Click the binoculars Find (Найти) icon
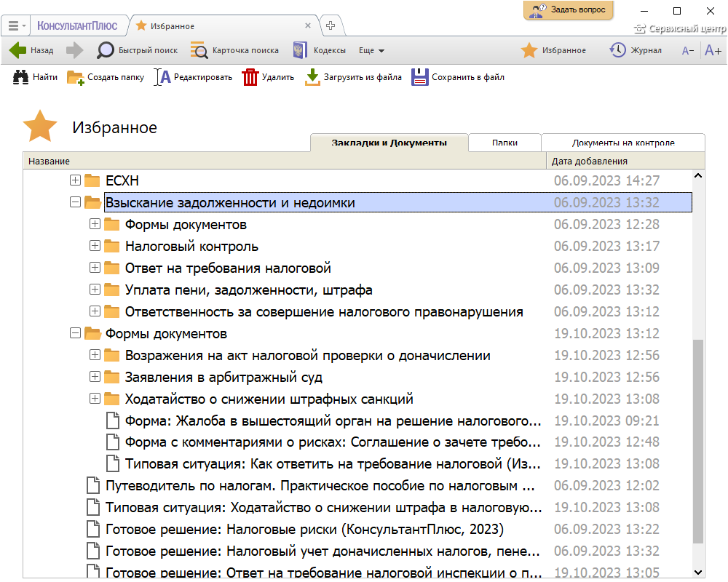 click(x=20, y=77)
